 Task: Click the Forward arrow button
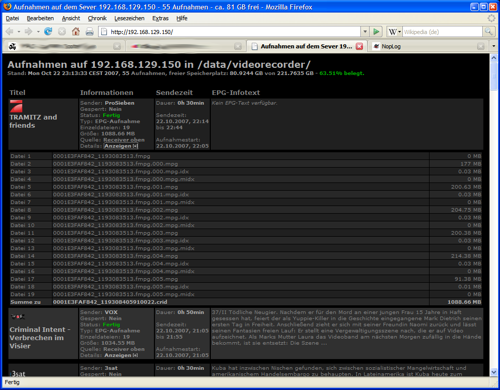(x=29, y=32)
